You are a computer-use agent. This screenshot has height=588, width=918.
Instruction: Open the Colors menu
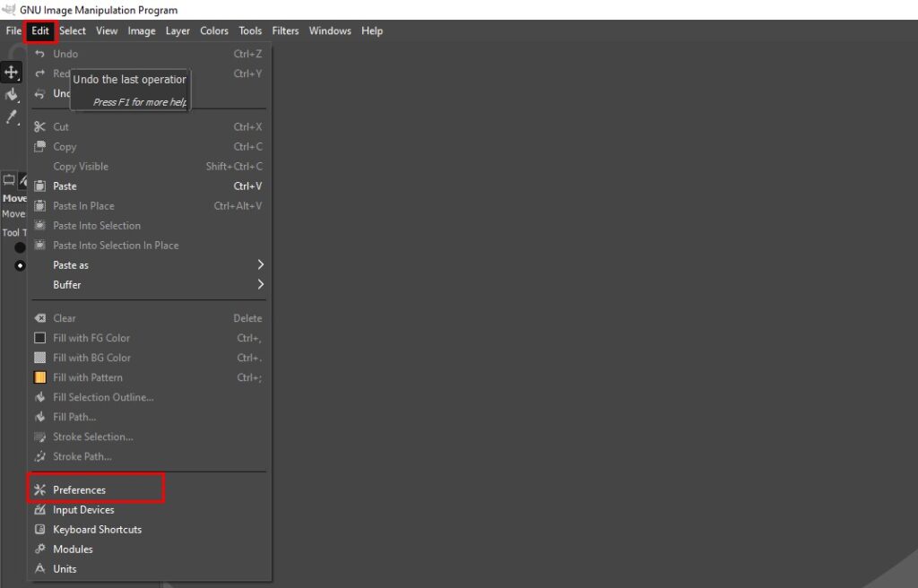click(214, 30)
